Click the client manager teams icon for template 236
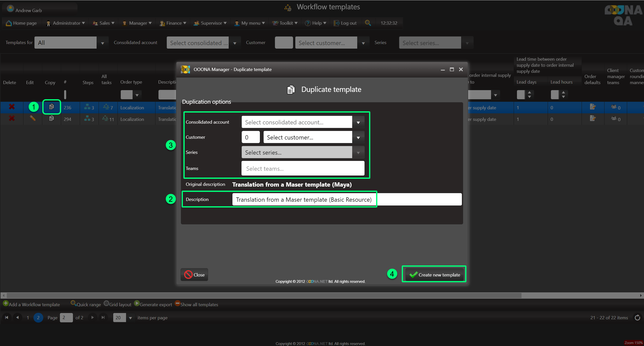This screenshot has height=346, width=644. tap(614, 107)
